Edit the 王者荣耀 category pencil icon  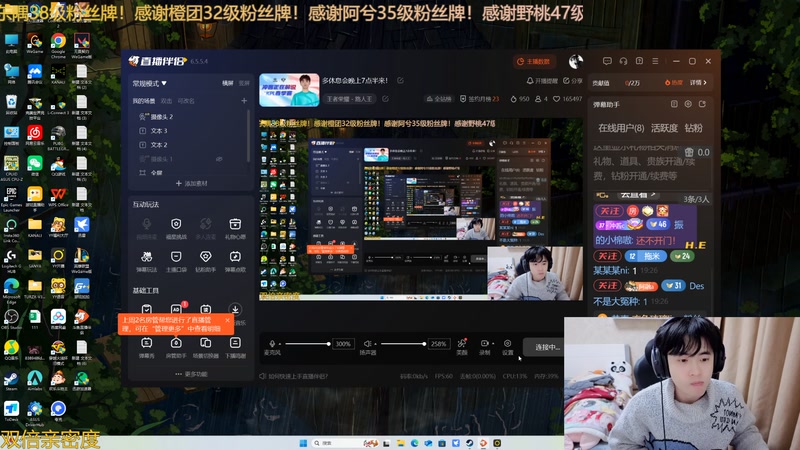pos(385,99)
